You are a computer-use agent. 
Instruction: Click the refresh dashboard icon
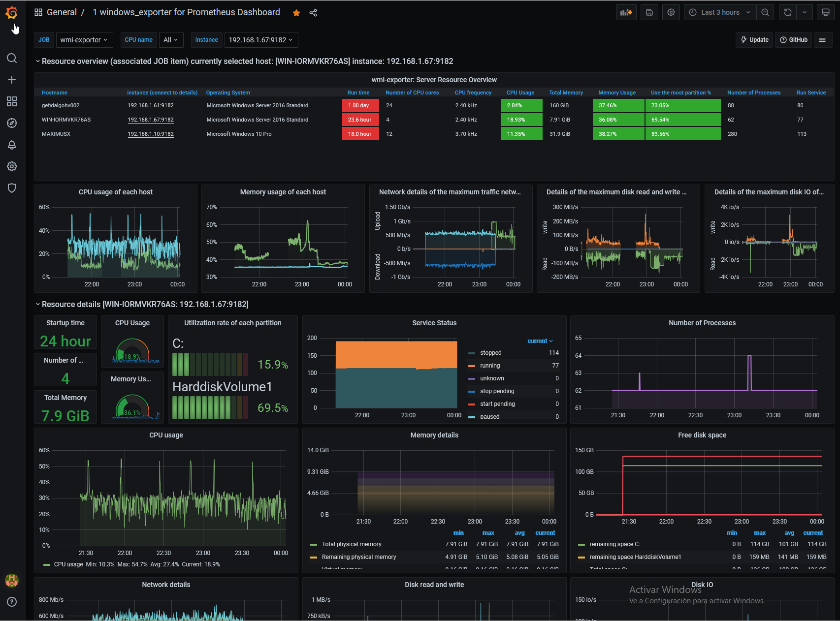[788, 12]
